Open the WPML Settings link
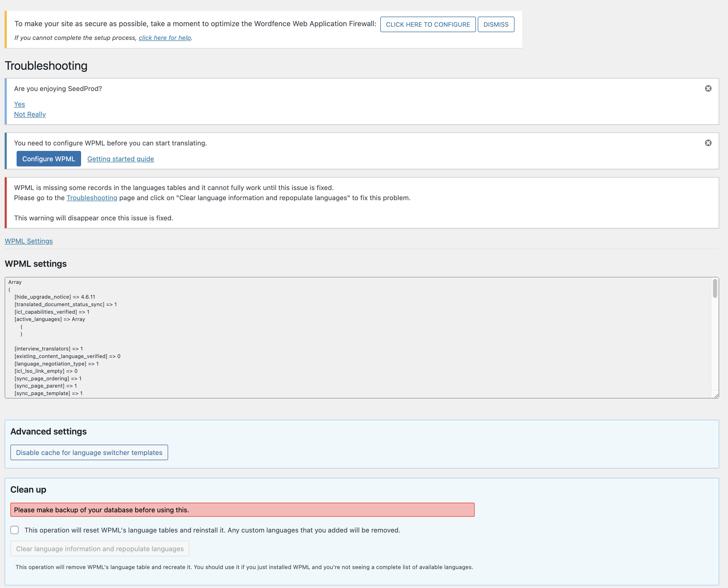The image size is (728, 588). (29, 241)
